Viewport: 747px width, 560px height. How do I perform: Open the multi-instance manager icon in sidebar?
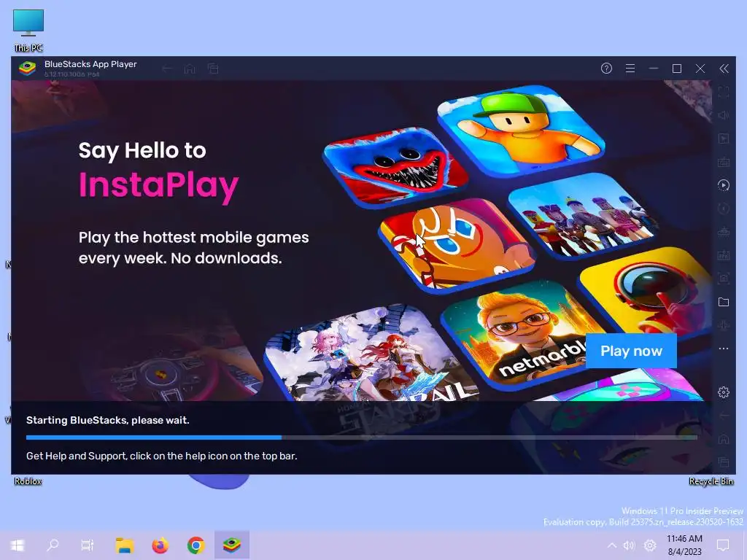[723, 232]
